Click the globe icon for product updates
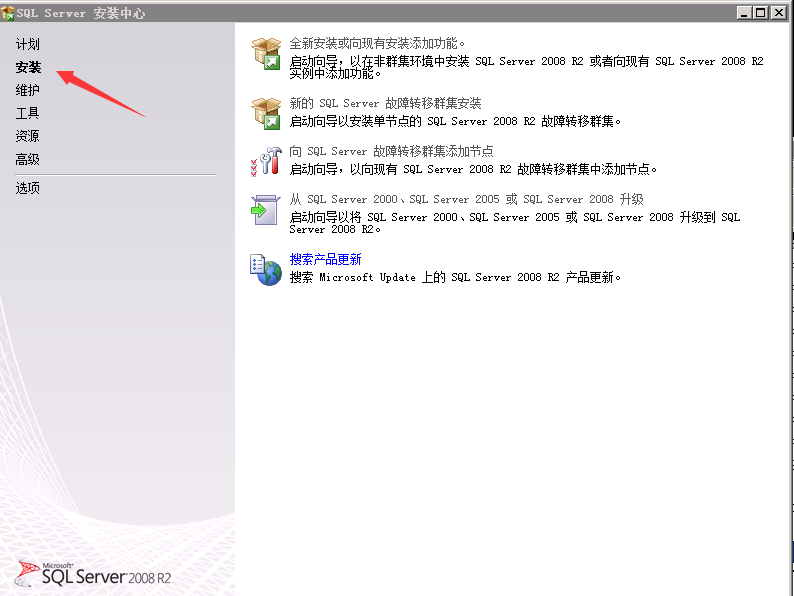 tap(266, 269)
